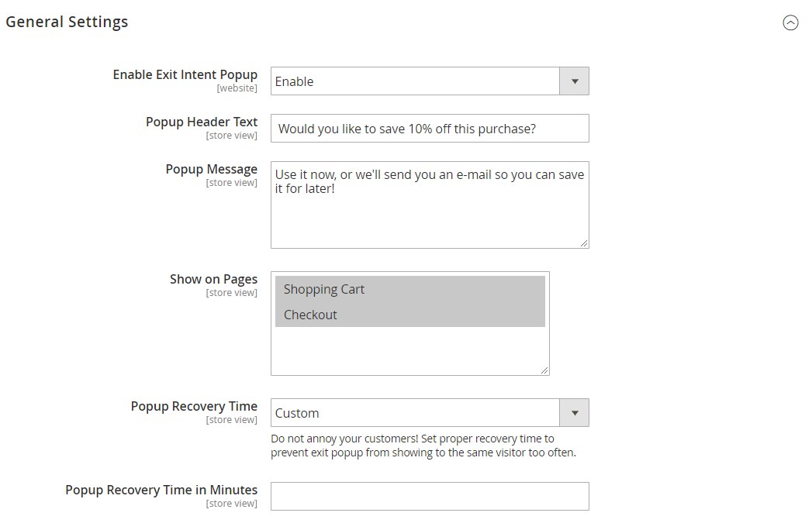Click the Popup Header Text label
This screenshot has width=812, height=530.
(x=202, y=122)
